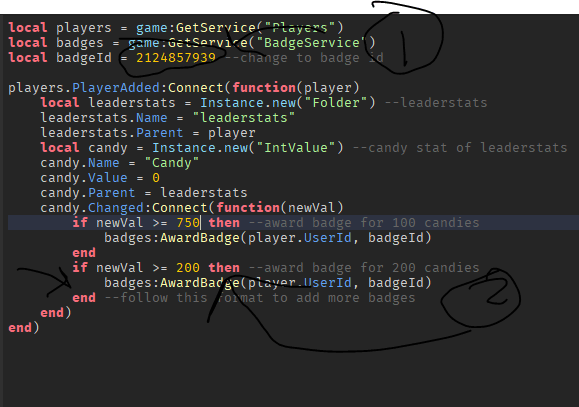Screen dimensions: 579x407
Task: Click the "Folder" string literal
Action: 335,103
